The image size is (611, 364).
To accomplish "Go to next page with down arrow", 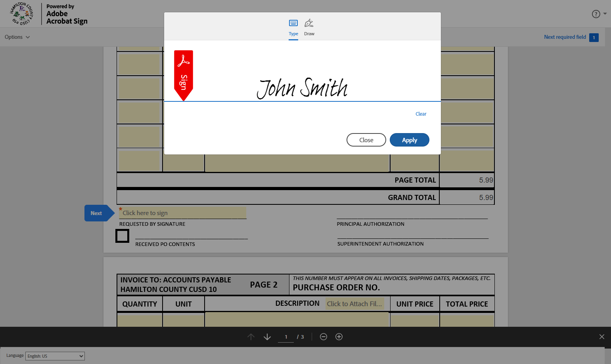I will pyautogui.click(x=267, y=337).
